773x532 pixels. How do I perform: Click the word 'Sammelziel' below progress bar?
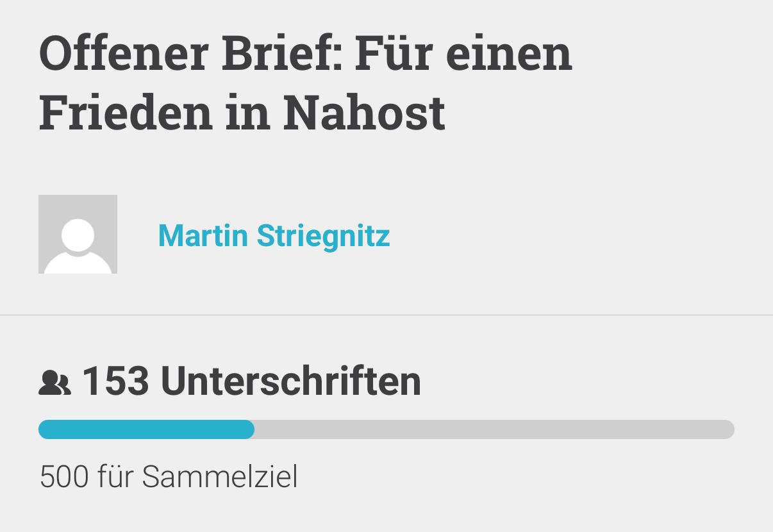point(220,477)
